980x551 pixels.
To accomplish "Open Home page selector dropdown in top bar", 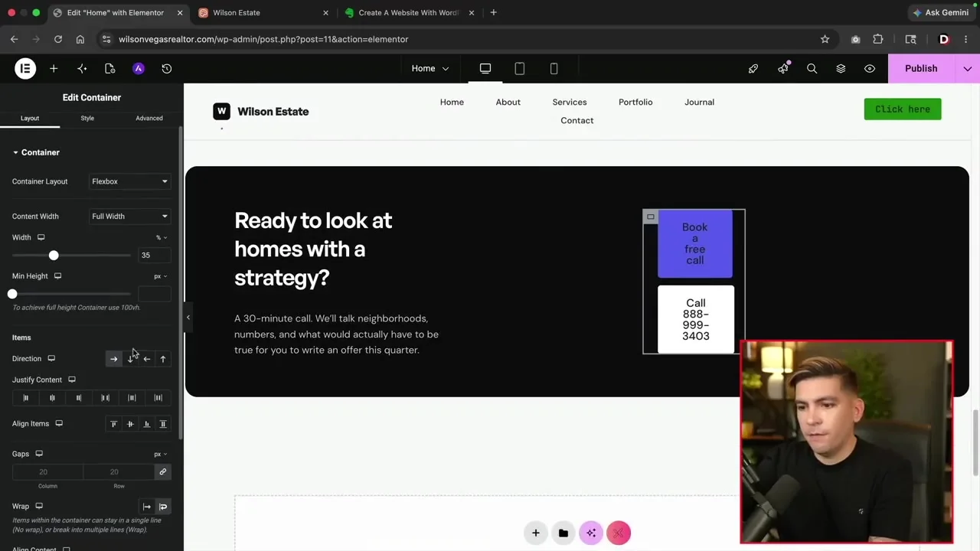I will (430, 69).
